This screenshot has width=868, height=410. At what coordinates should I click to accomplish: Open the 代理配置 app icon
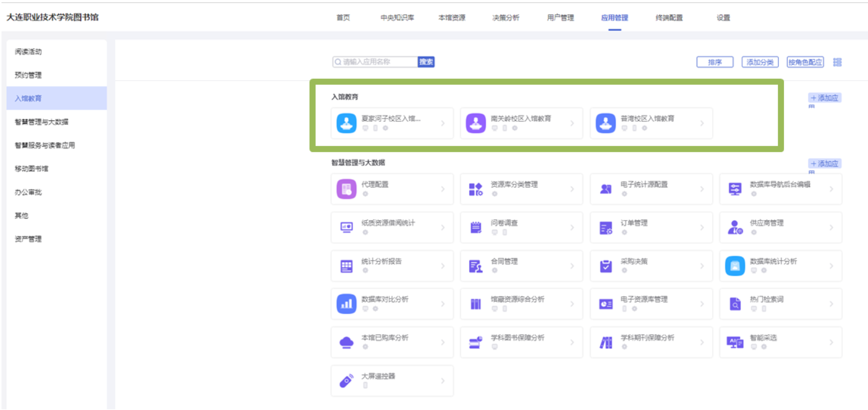pos(346,189)
